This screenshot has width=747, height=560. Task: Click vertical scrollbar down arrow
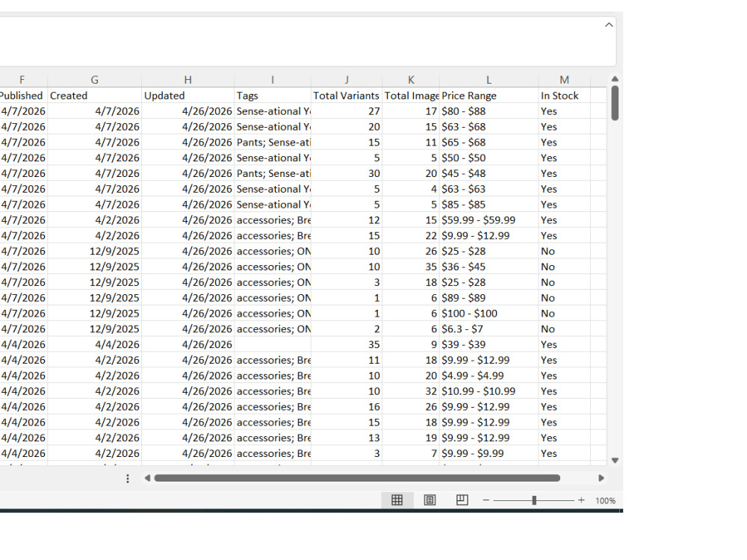click(615, 461)
